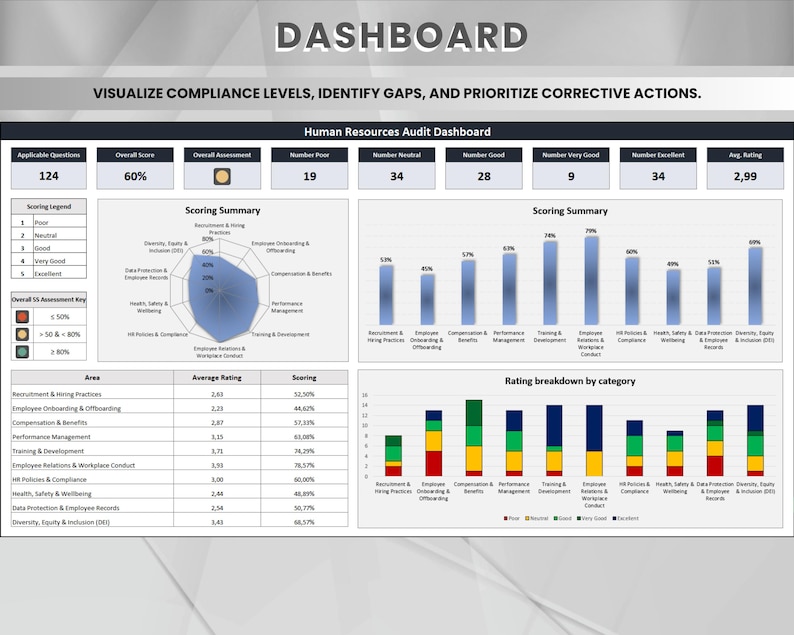Select the Health, Safety & Wellbeing row label
794x635 pixels.
(52, 493)
